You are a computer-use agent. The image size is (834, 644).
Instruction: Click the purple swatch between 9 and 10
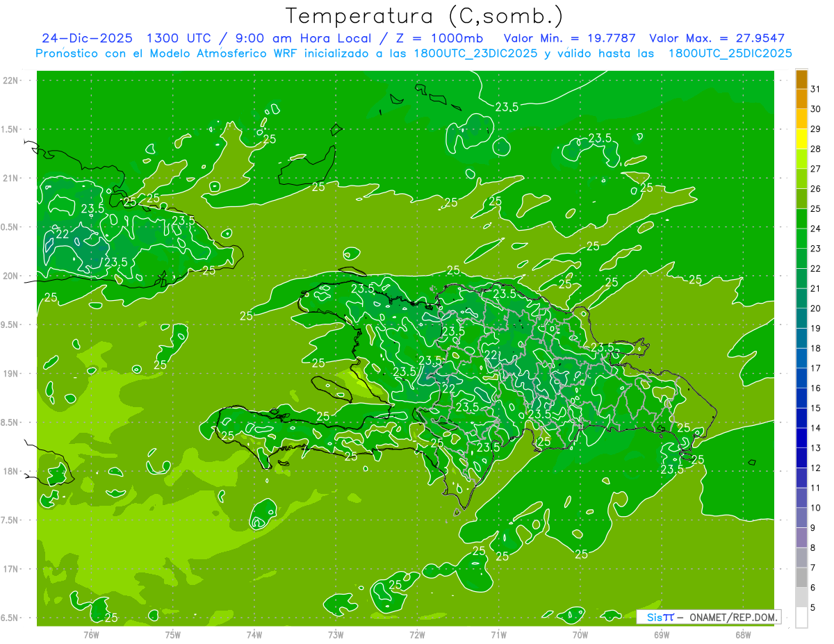pos(802,518)
